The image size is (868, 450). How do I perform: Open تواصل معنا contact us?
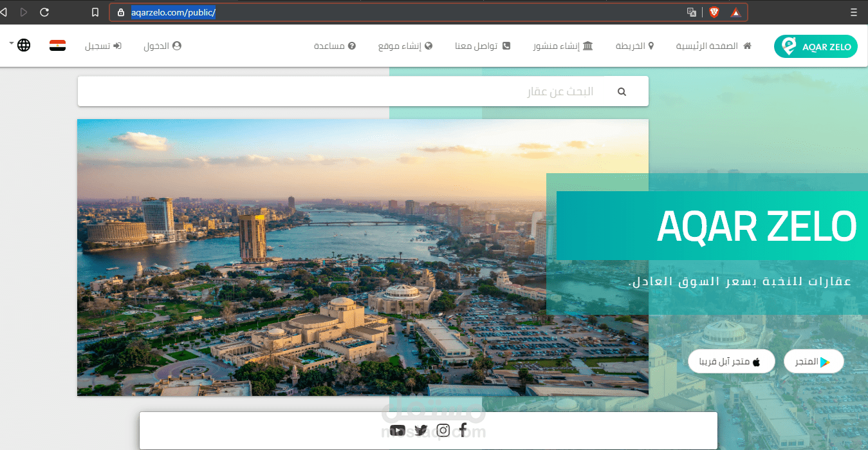483,46
